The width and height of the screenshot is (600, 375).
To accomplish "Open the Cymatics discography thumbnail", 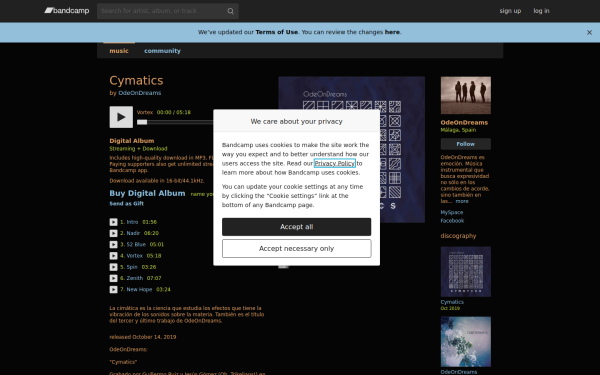I will [x=466, y=272].
